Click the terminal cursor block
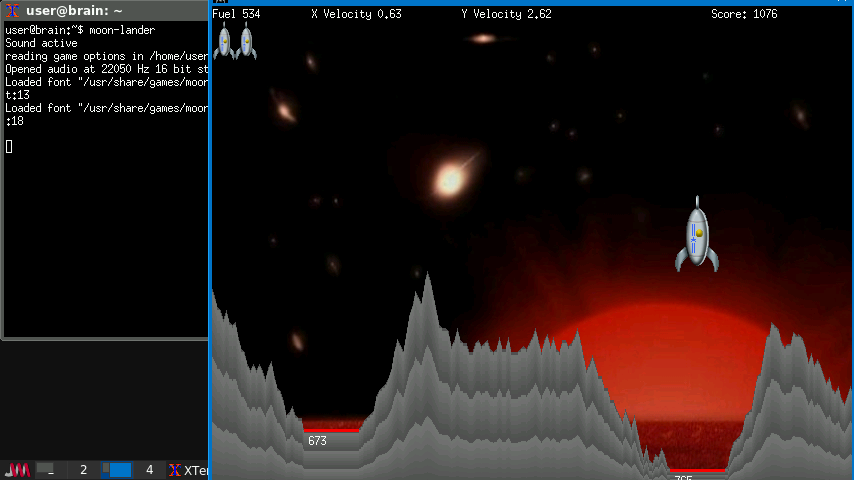854x480 pixels. tap(9, 147)
